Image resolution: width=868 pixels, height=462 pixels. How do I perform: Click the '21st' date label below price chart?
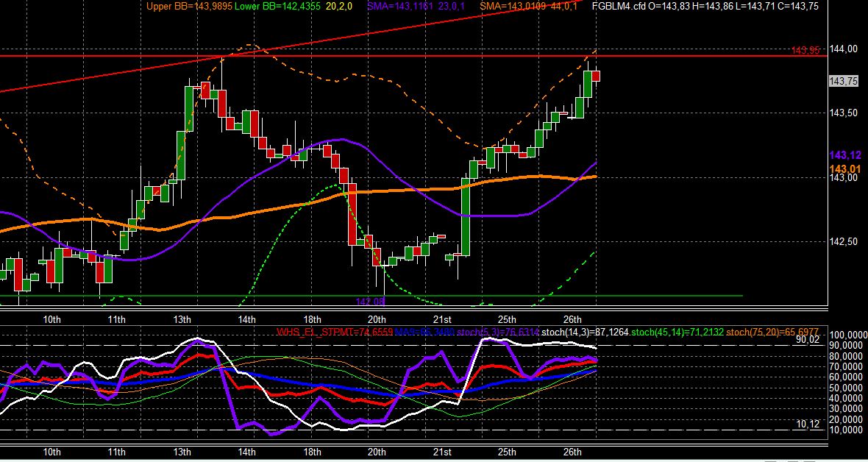point(442,319)
